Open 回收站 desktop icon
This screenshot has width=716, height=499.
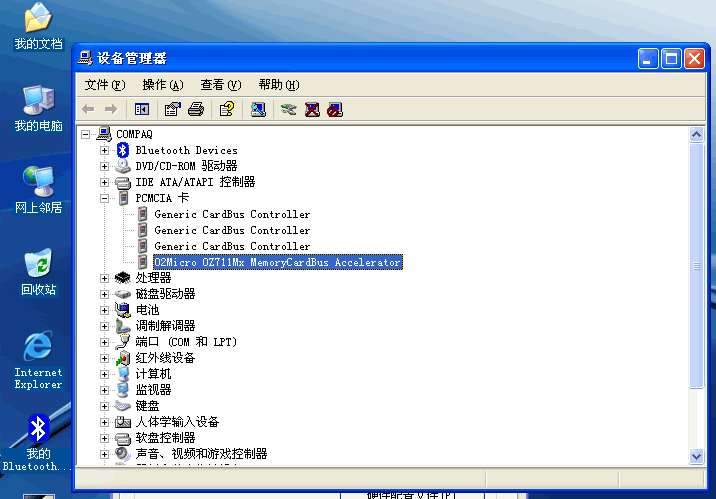[x=38, y=272]
